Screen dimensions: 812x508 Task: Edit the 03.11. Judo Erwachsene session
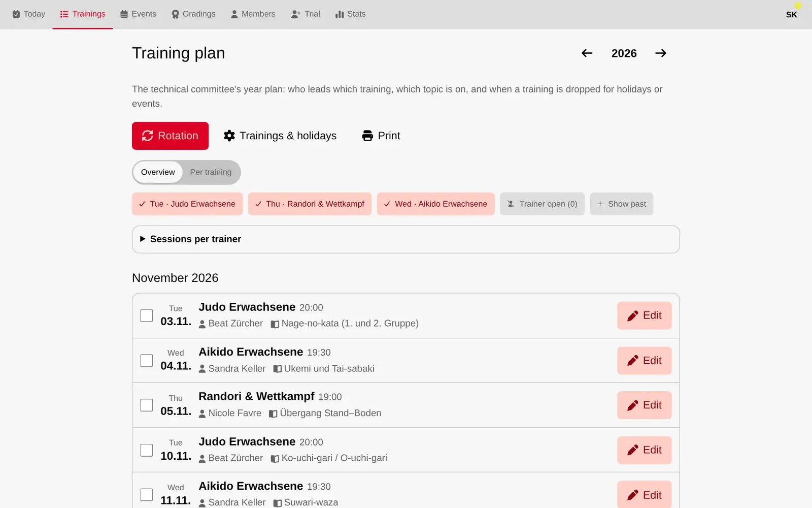[645, 315]
